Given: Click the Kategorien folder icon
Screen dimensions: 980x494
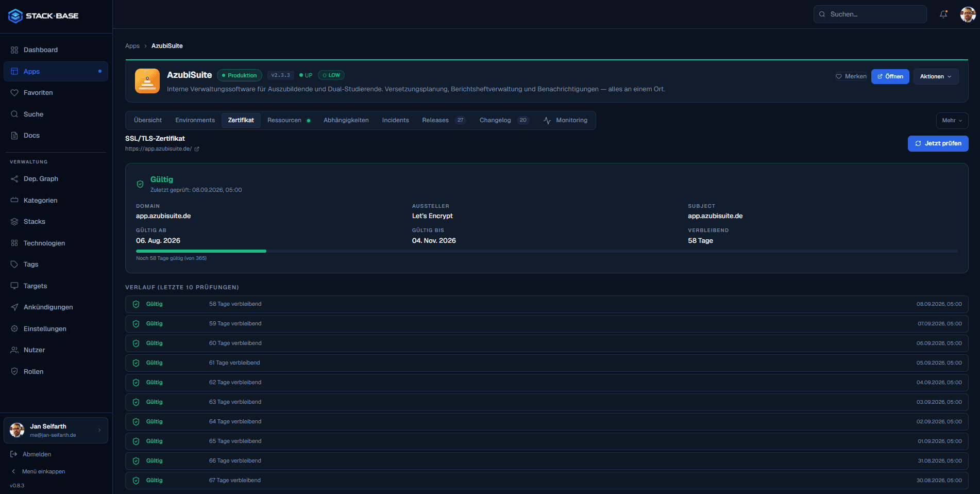Looking at the screenshot, I should [14, 201].
